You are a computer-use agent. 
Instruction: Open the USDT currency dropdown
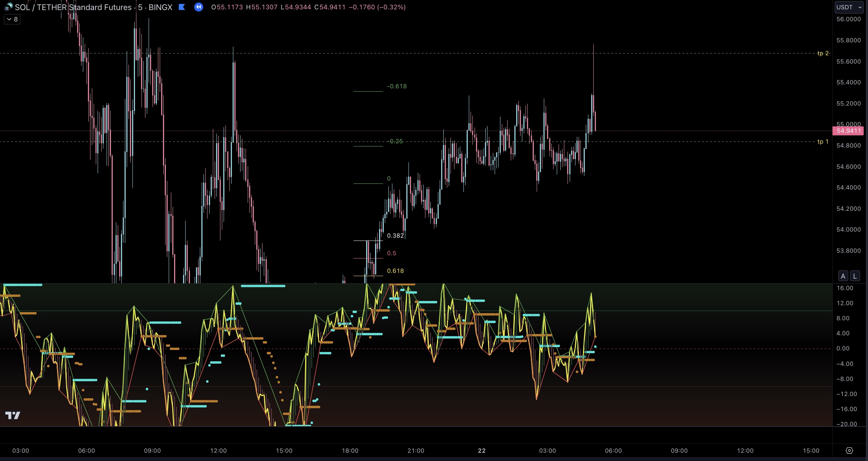coord(849,7)
